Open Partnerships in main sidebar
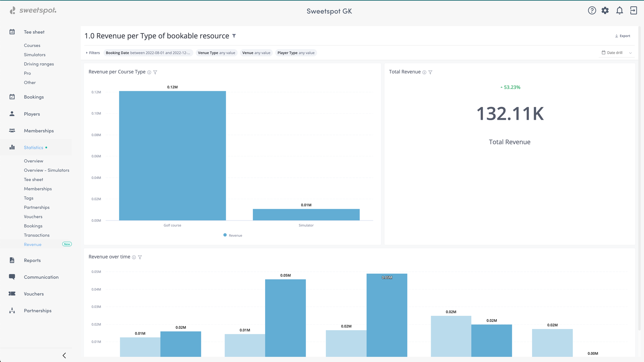The image size is (644, 362). click(37, 310)
